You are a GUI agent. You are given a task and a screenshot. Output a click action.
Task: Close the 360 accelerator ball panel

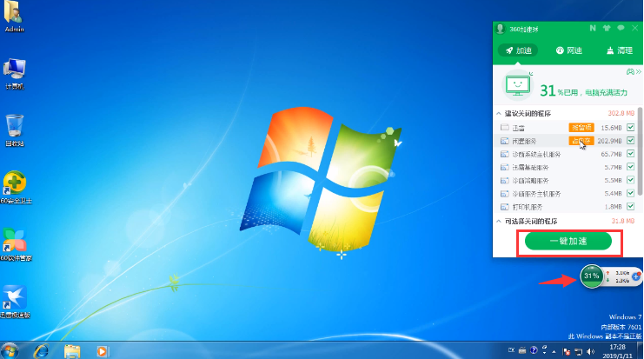[x=635, y=28]
